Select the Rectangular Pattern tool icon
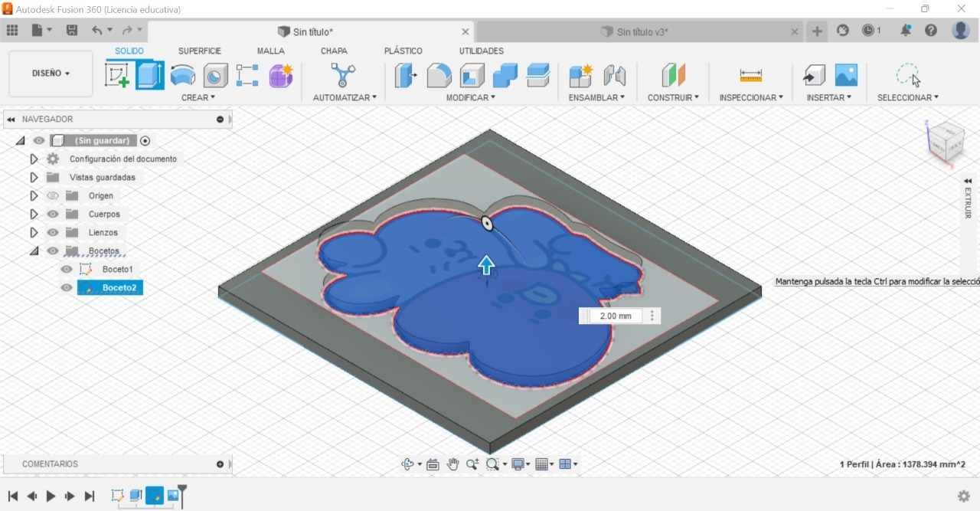The height and width of the screenshot is (511, 980). [247, 75]
